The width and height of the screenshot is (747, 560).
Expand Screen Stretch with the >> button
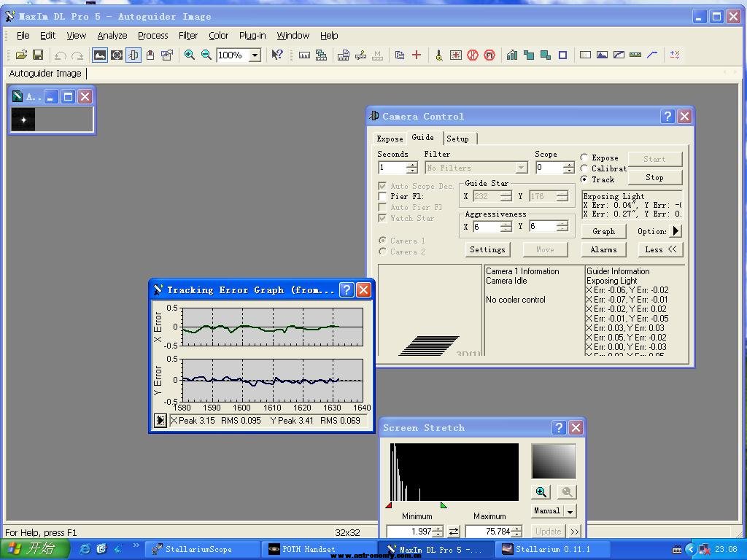coord(575,531)
